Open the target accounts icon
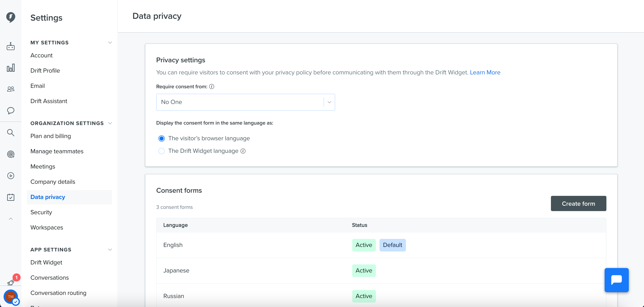The width and height of the screenshot is (644, 307). (x=11, y=154)
